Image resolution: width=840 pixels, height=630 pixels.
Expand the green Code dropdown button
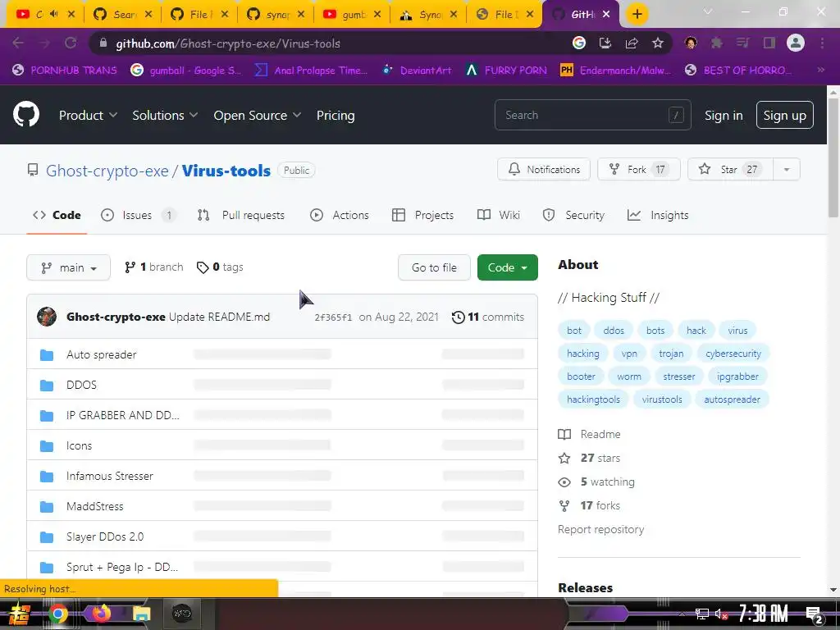[507, 267]
